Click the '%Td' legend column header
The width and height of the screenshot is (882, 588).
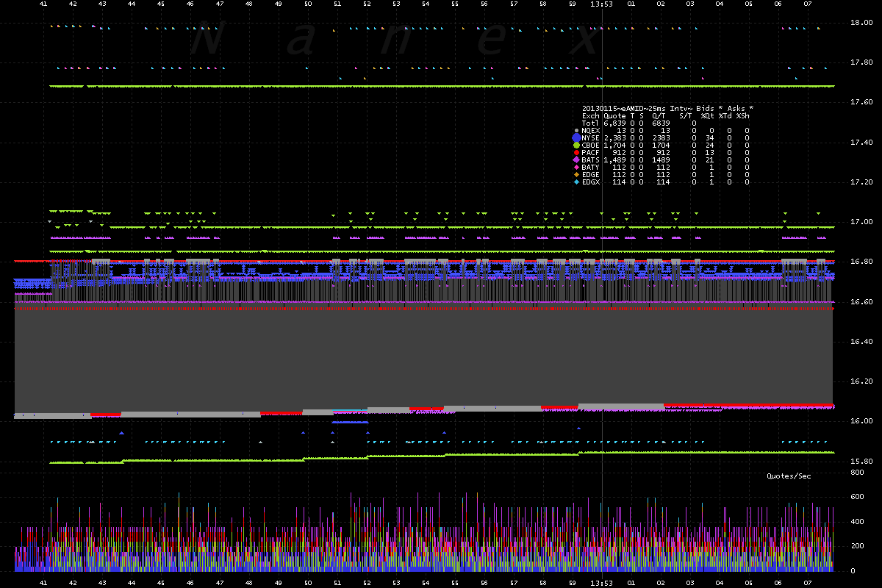(725, 115)
